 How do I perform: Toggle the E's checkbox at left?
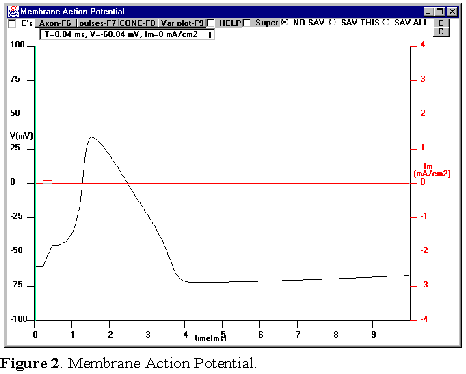(12, 24)
